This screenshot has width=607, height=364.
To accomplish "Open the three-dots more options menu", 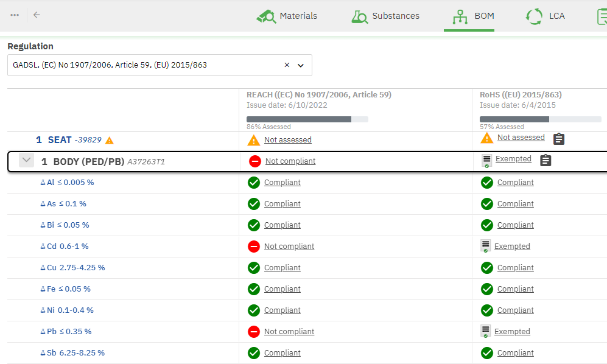I will click(x=15, y=15).
